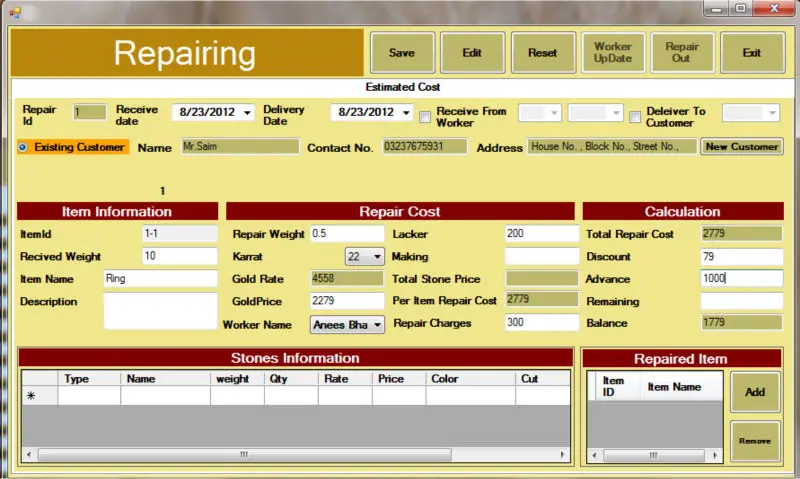Enable Receive From Worker checkbox
800x479 pixels.
click(x=425, y=117)
